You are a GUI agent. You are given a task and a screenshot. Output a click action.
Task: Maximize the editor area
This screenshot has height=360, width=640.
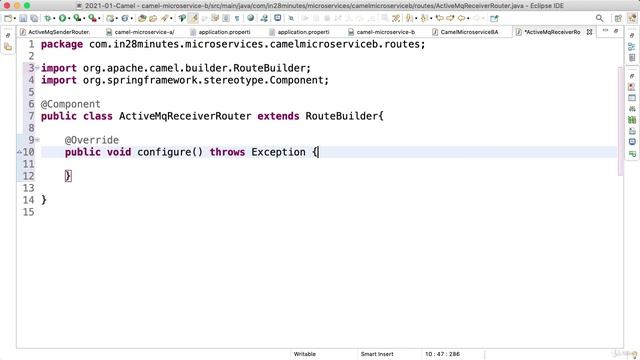pyautogui.click(x=616, y=31)
